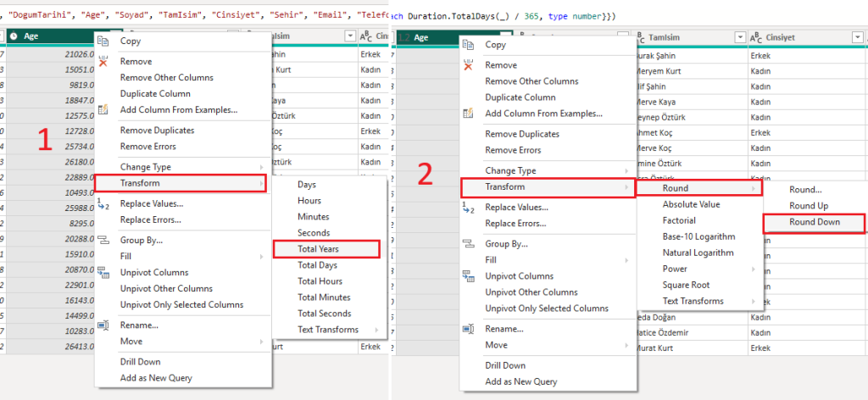Choose Minutes from the duration Transform submenu
The height and width of the screenshot is (400, 868).
(314, 217)
